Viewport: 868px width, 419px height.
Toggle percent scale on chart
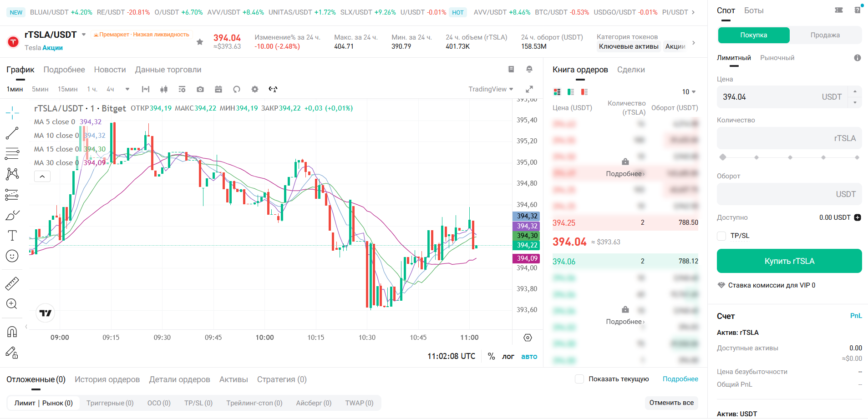tap(491, 356)
